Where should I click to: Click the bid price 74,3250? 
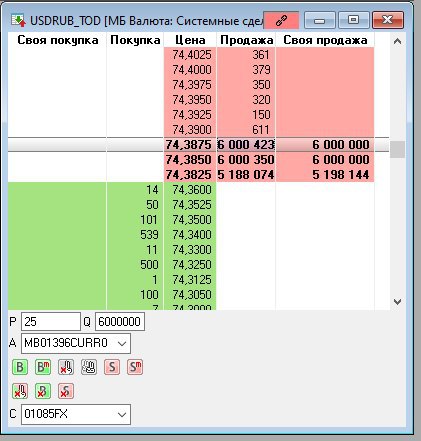(192, 265)
